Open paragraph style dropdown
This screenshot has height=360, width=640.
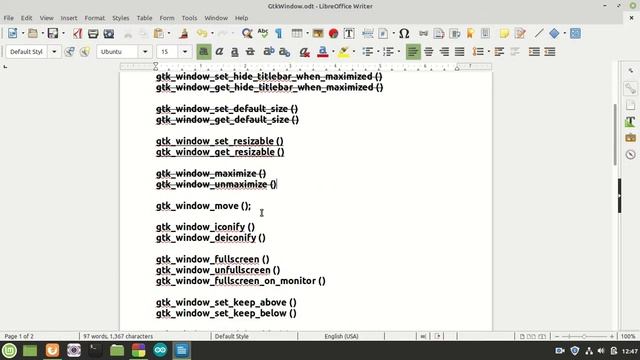coord(54,52)
